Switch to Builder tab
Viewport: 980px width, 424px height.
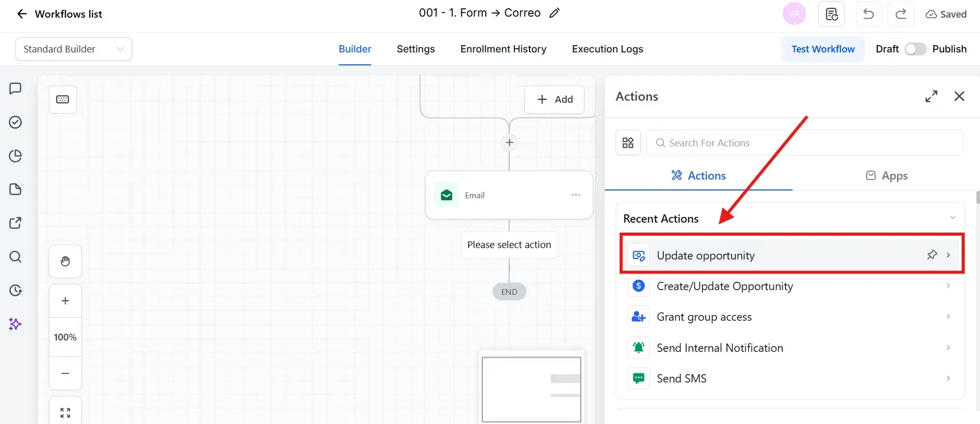click(355, 49)
